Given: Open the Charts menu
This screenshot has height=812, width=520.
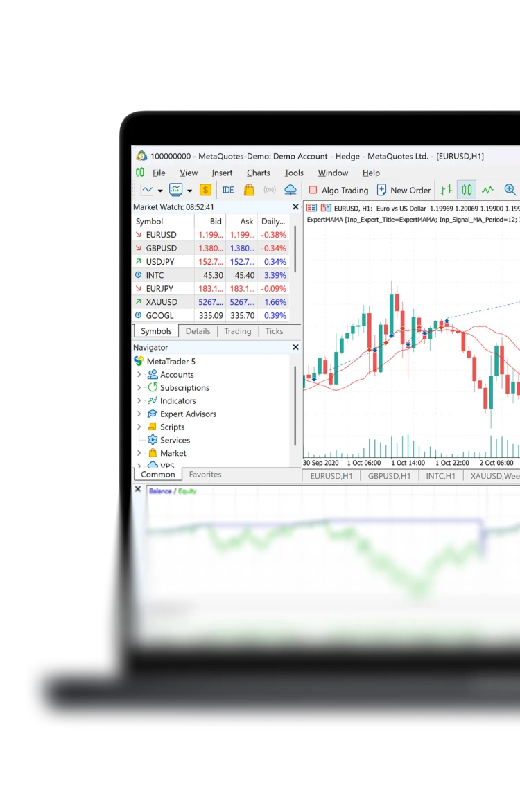Looking at the screenshot, I should [258, 173].
